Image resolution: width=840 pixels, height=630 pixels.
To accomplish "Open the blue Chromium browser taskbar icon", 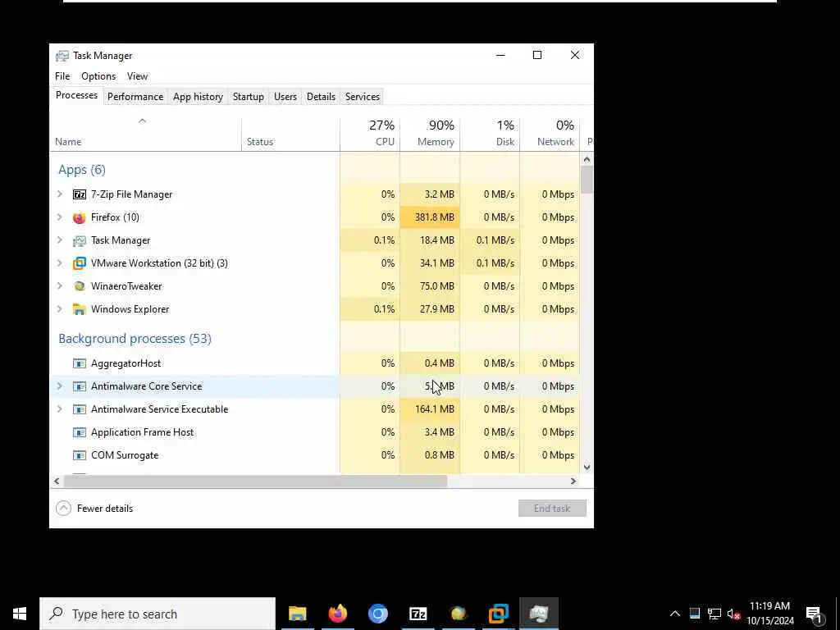I will 377,614.
